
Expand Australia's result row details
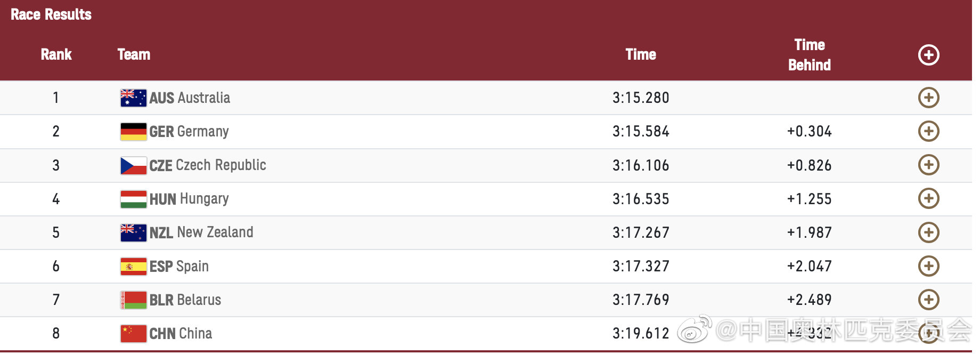(x=928, y=98)
